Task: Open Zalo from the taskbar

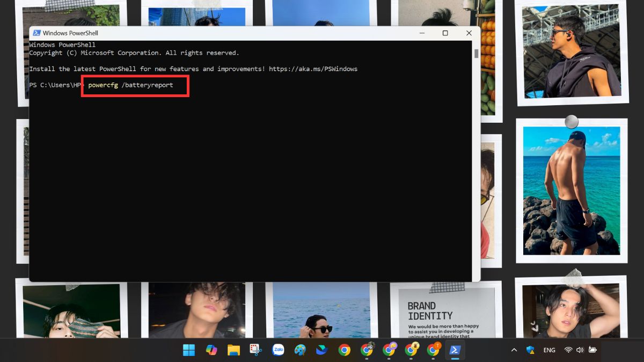Action: 278,350
